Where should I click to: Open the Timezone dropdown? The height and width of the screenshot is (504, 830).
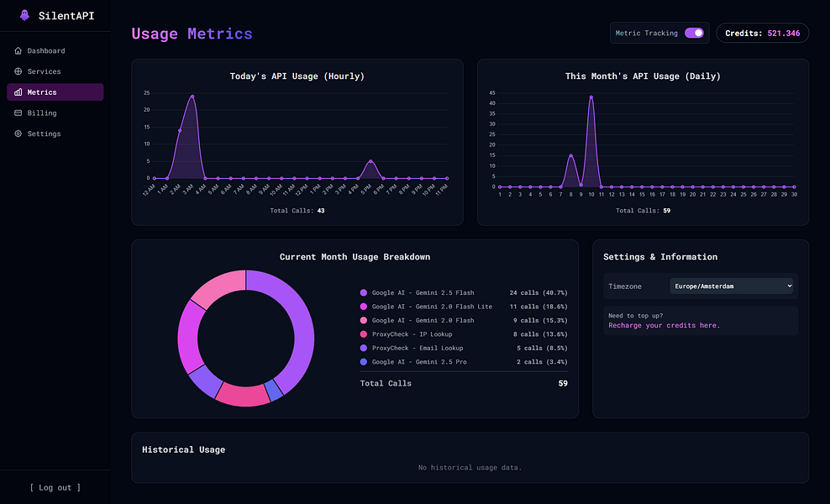click(732, 286)
